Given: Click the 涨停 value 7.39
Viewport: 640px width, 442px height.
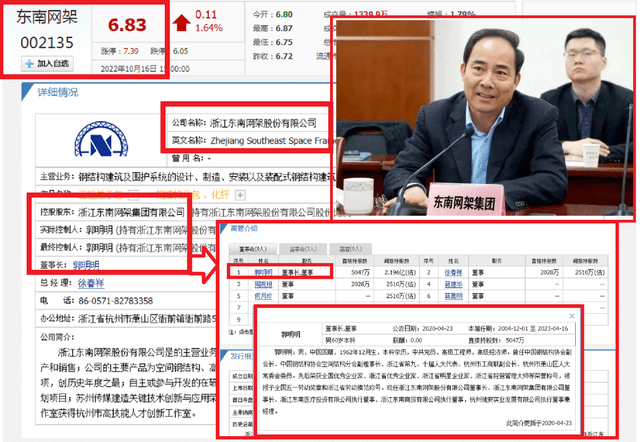Looking at the screenshot, I should (x=131, y=51).
